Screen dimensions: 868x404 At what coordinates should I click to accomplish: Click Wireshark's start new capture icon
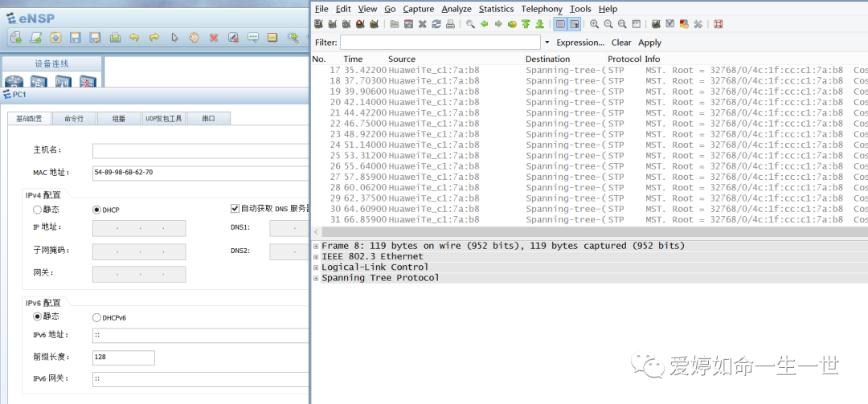pyautogui.click(x=346, y=24)
